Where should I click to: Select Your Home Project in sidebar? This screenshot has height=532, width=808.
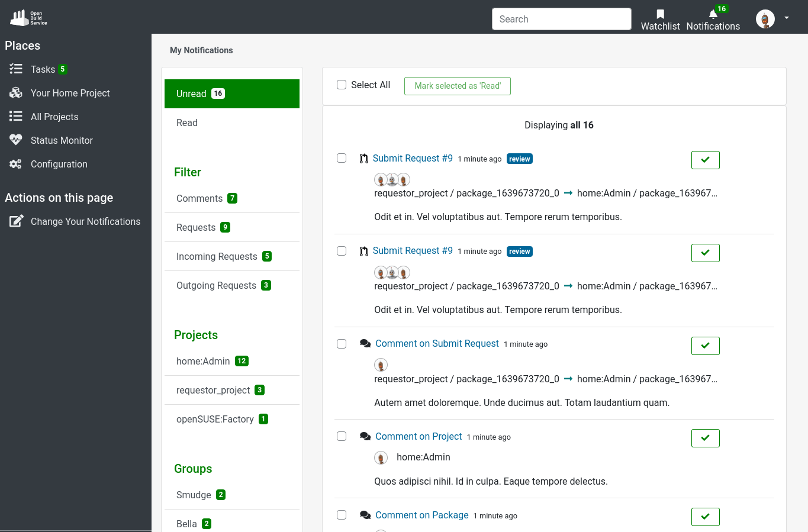(70, 93)
